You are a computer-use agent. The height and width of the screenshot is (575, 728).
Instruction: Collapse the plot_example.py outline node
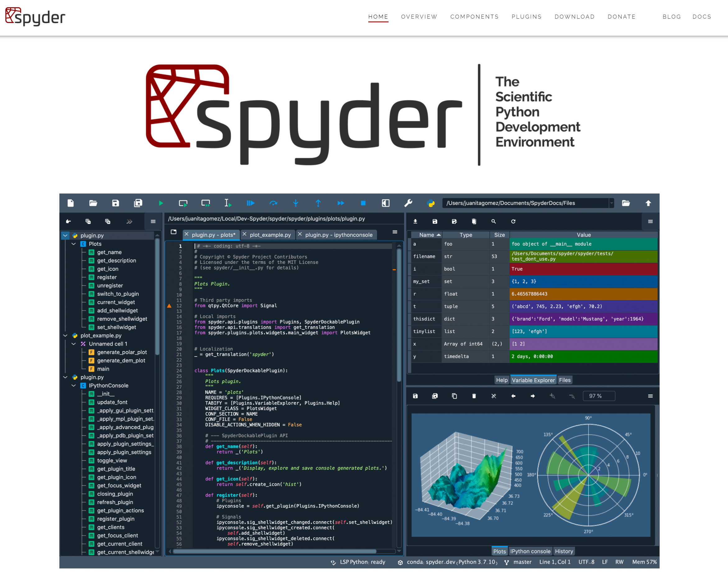click(x=65, y=335)
